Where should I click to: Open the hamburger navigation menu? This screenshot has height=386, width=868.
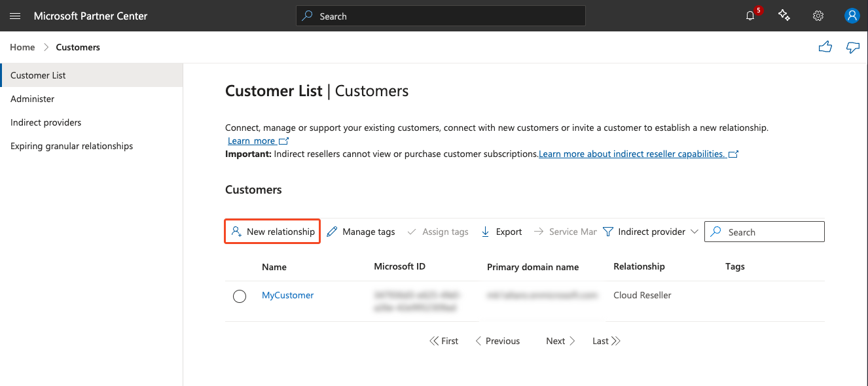tap(15, 16)
